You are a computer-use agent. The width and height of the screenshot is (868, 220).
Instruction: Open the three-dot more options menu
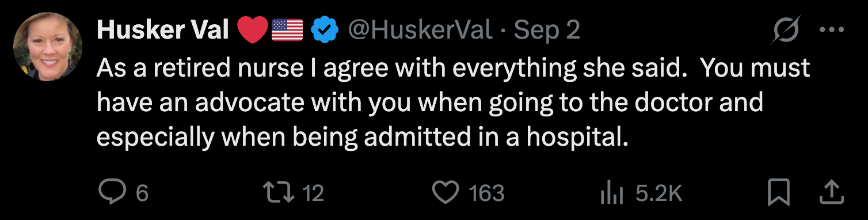[x=831, y=31]
